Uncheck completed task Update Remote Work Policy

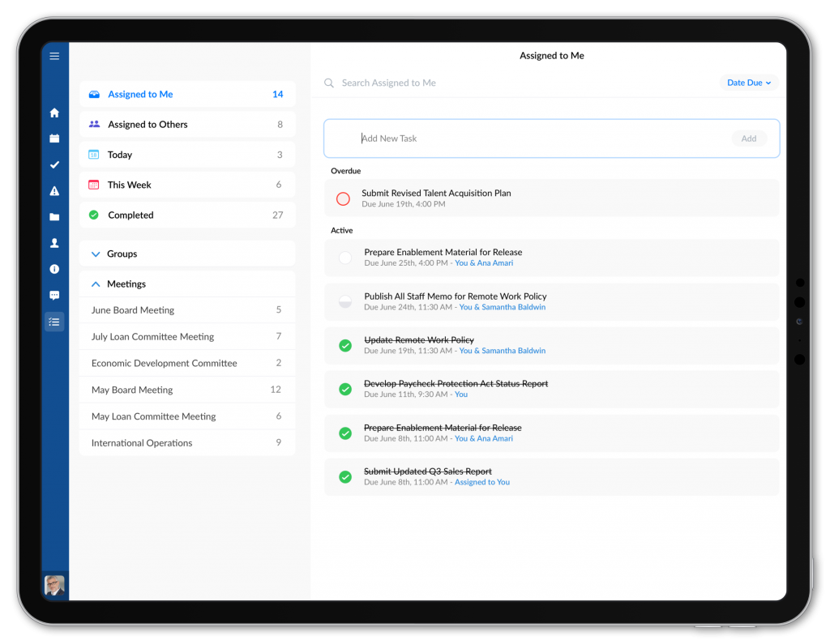(x=345, y=345)
